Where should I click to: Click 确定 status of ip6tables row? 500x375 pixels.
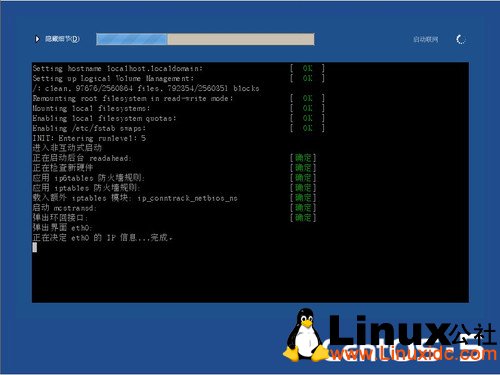[x=303, y=178]
